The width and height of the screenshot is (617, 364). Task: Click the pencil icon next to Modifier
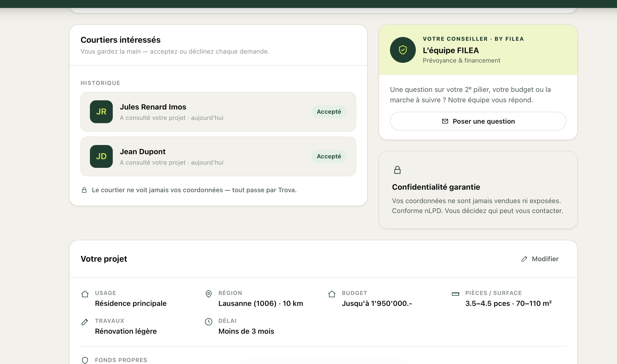[x=524, y=259]
